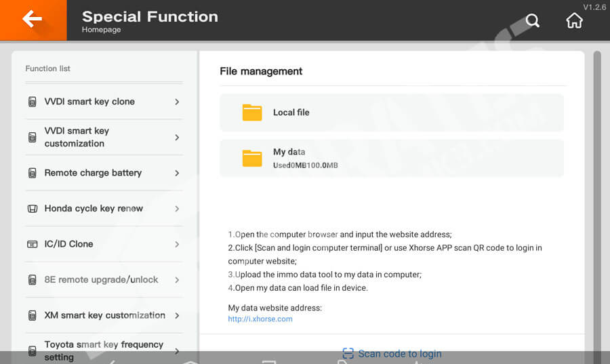Click the My data folder icon
Image resolution: width=610 pixels, height=364 pixels.
tap(252, 158)
